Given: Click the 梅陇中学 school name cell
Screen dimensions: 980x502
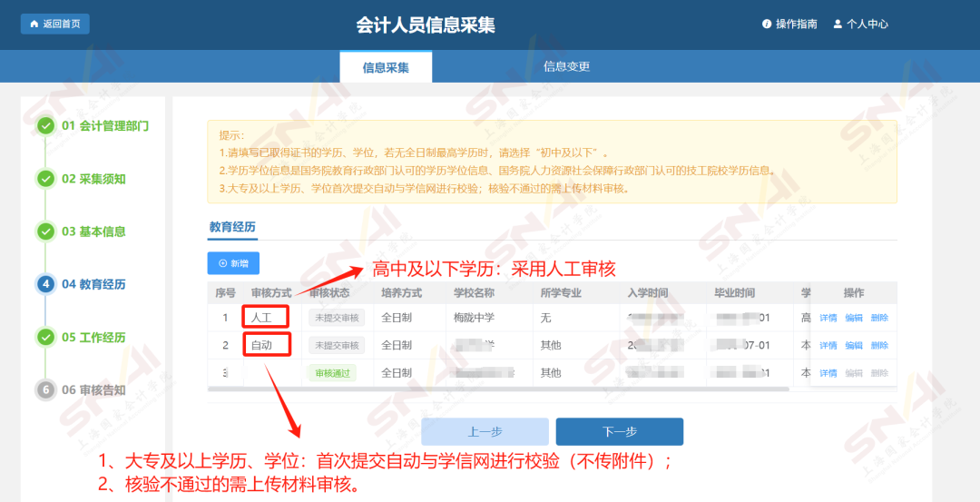Looking at the screenshot, I should (x=475, y=318).
